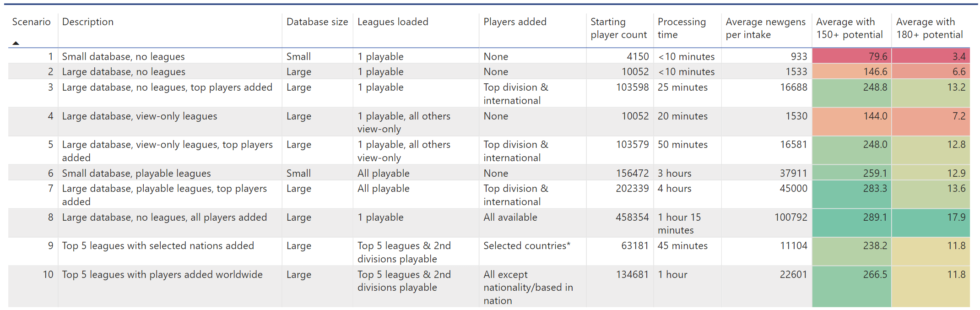Select 'Top 5 leagues with players added worldwide' row
This screenshot has height=310, width=980.
click(162, 275)
